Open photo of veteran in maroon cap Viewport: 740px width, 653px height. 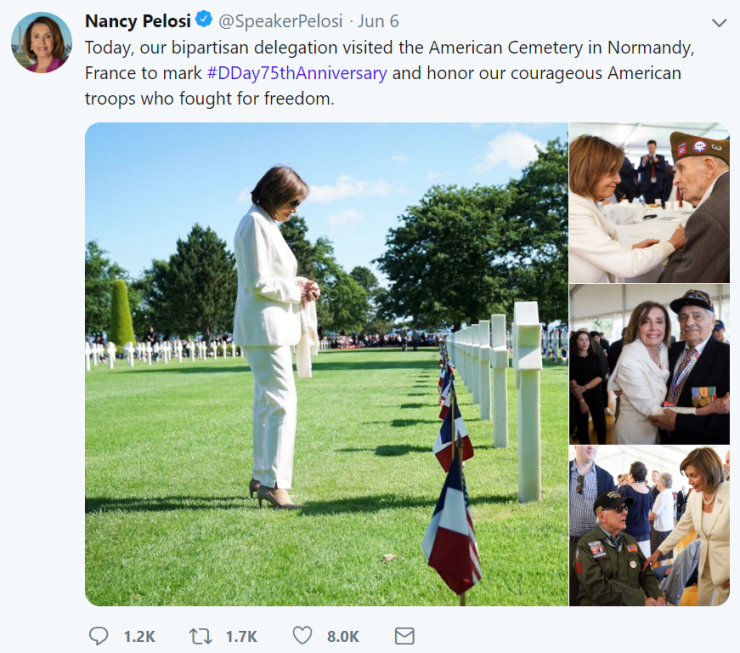click(x=649, y=203)
